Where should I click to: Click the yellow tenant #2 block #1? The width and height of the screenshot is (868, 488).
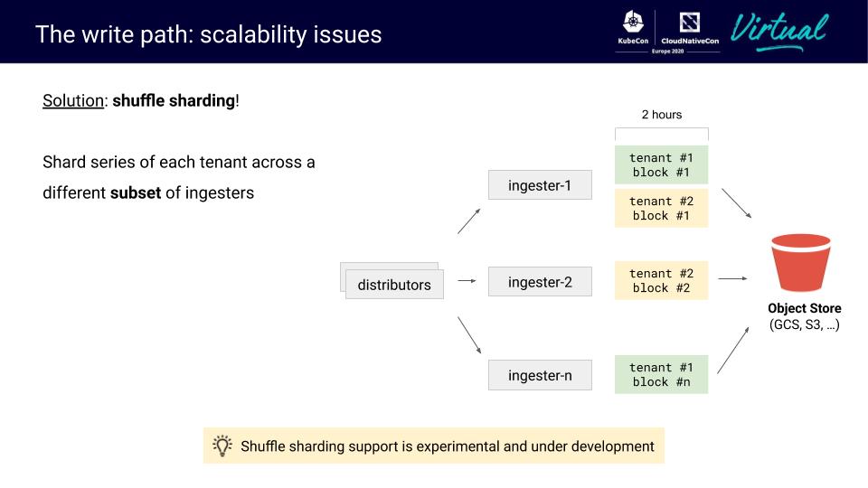click(x=661, y=209)
